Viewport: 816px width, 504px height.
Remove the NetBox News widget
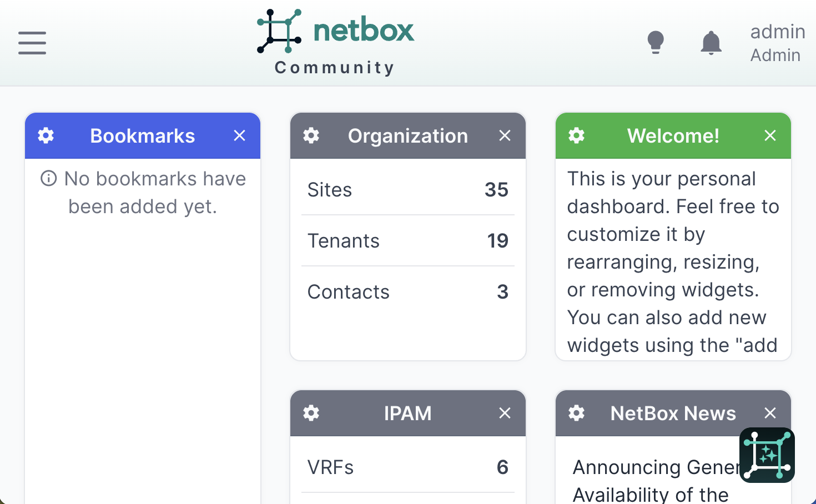[770, 413]
